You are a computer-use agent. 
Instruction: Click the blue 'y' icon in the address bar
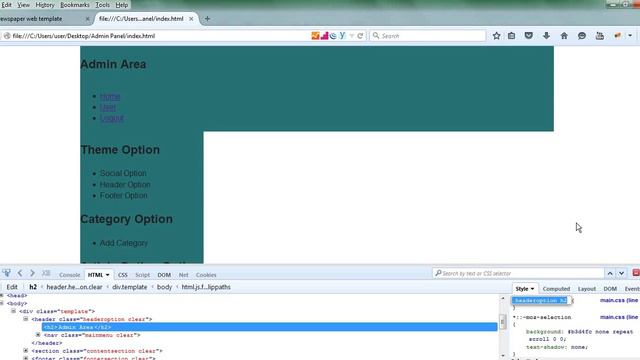pos(342,36)
